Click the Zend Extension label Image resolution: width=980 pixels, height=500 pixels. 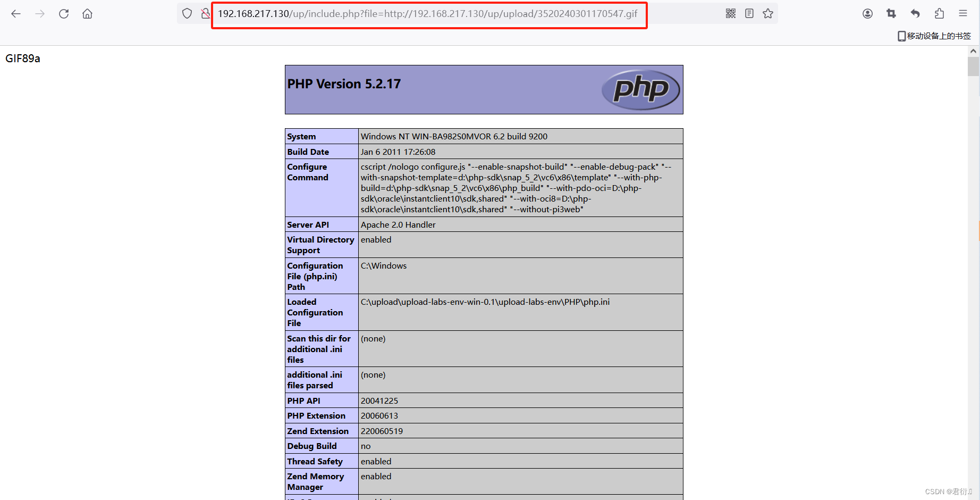click(318, 431)
